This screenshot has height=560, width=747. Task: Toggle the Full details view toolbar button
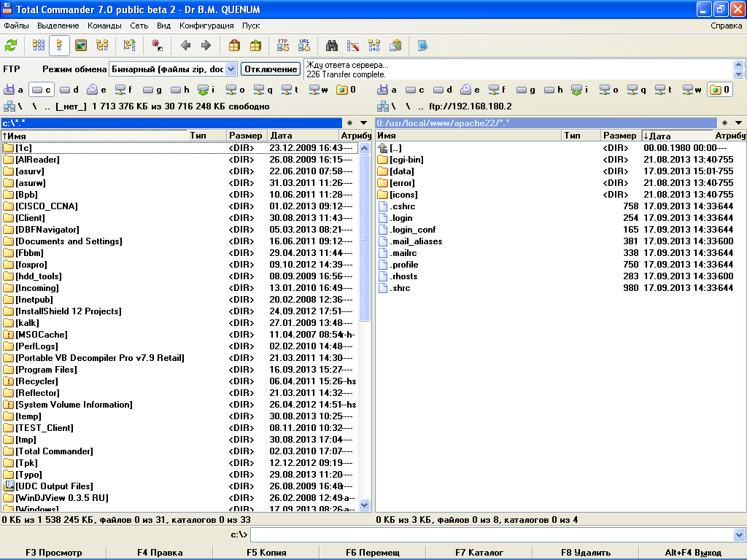click(x=59, y=46)
